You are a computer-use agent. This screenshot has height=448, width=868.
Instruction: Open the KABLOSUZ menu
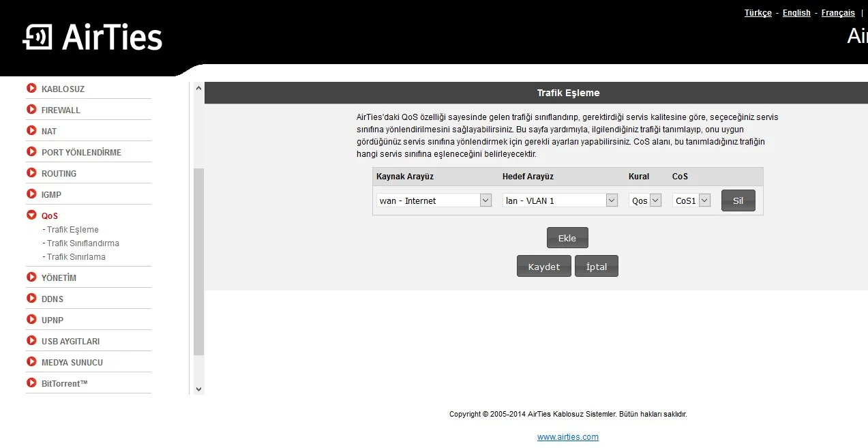click(x=63, y=89)
